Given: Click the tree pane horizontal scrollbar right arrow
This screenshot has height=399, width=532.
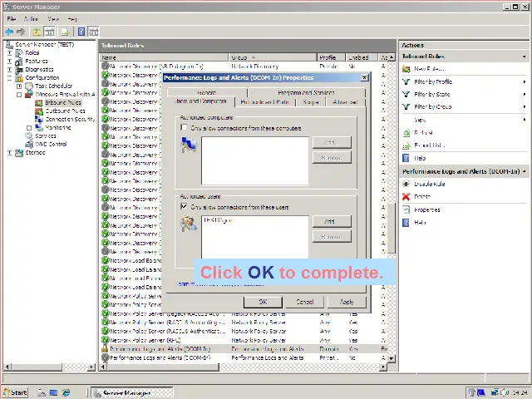Looking at the screenshot, I should [x=91, y=367].
